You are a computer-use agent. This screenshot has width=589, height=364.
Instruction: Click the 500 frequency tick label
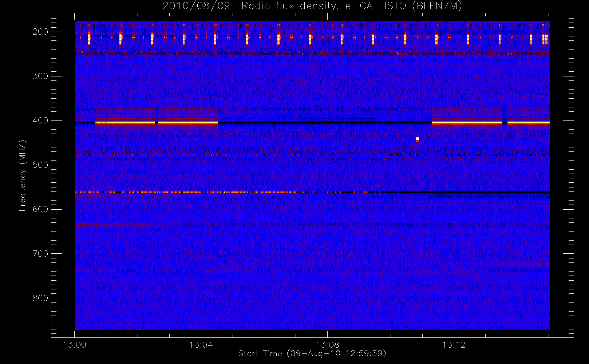(40, 165)
